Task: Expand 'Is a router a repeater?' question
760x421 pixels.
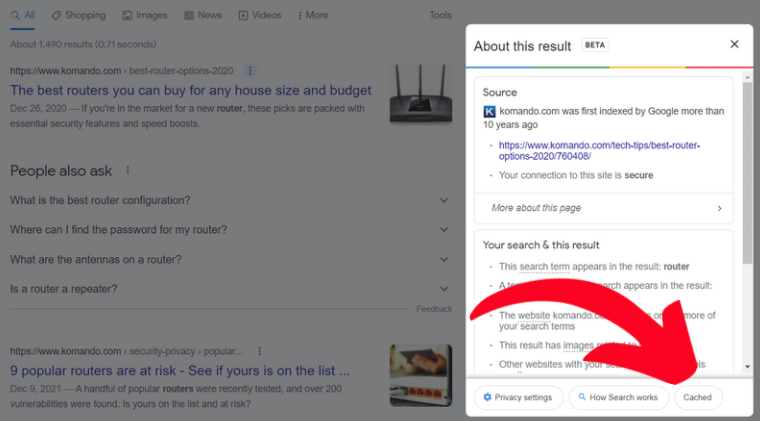Action: pos(231,289)
